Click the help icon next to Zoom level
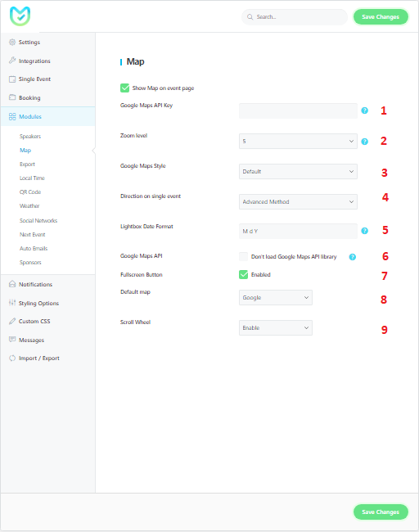 coord(364,142)
